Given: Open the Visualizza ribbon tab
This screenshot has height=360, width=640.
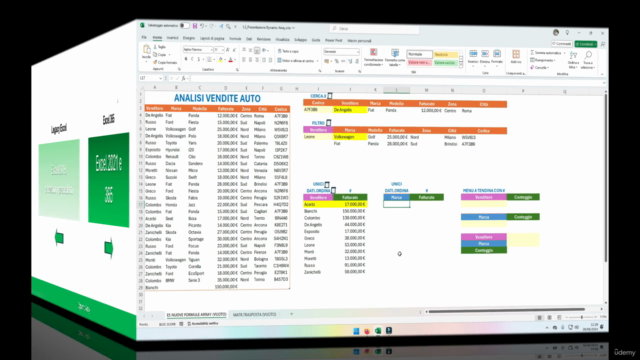Looking at the screenshot, I should pyautogui.click(x=282, y=40).
